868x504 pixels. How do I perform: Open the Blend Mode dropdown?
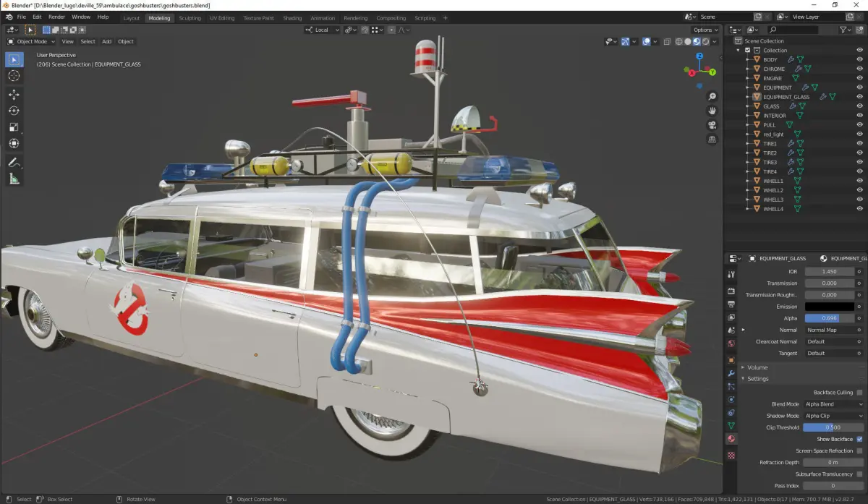click(833, 404)
